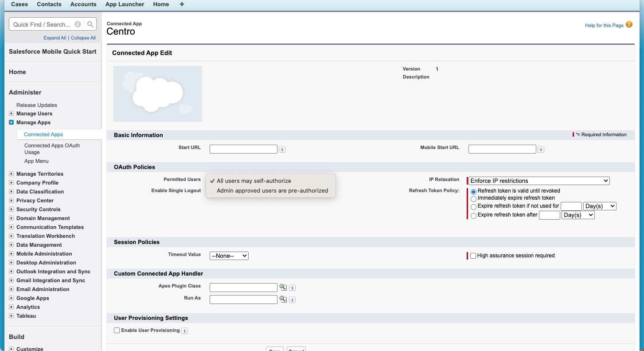Open the Timeout Value dropdown

pyautogui.click(x=229, y=256)
